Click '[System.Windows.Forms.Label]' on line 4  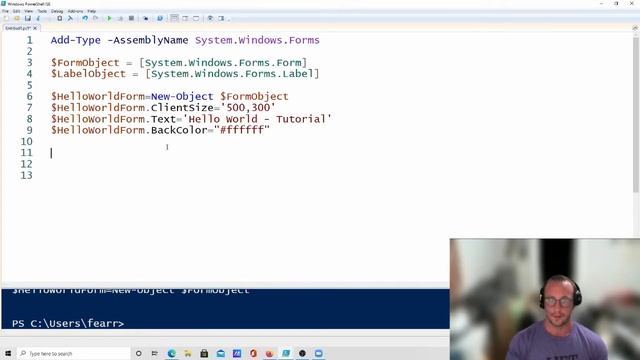coord(232,74)
